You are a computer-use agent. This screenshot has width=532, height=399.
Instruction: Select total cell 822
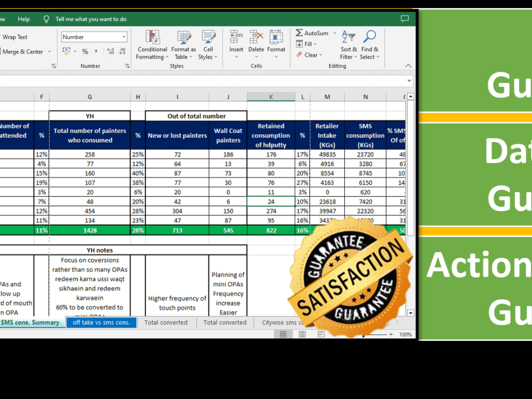click(271, 230)
